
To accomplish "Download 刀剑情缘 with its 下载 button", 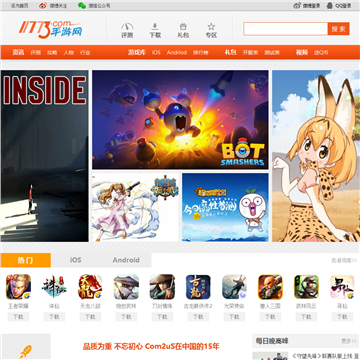I will pyautogui.click(x=162, y=317).
